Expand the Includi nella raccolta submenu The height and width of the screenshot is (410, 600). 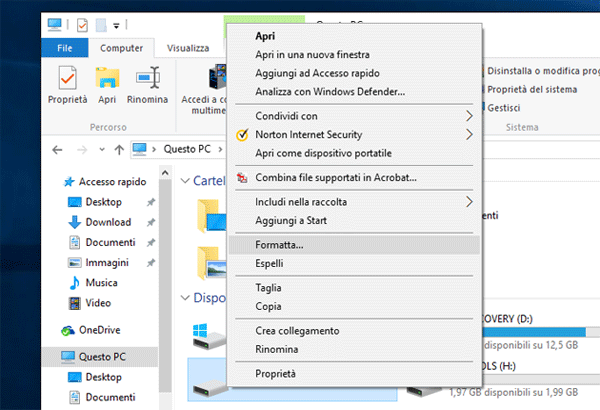pyautogui.click(x=469, y=202)
